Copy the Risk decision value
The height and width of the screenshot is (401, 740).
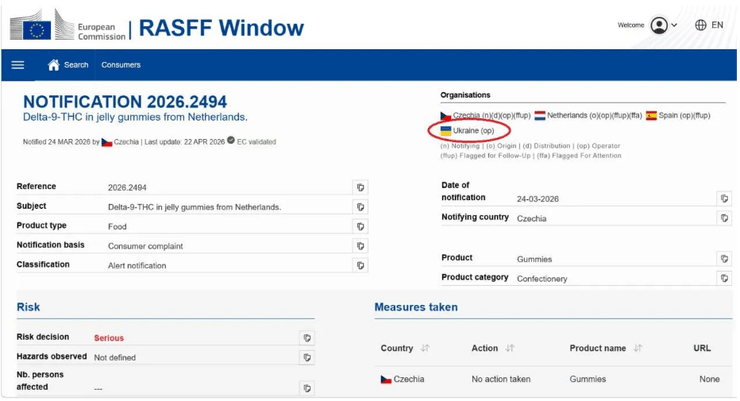tap(307, 338)
